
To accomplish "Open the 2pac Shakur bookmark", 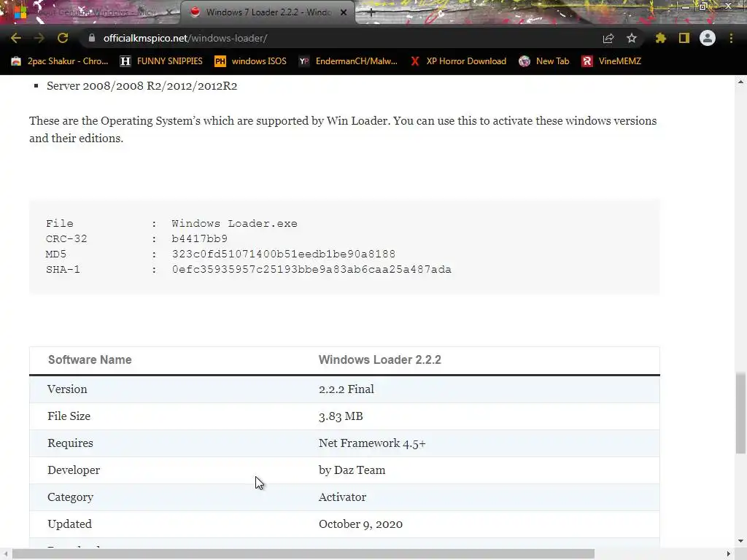I will [60, 61].
